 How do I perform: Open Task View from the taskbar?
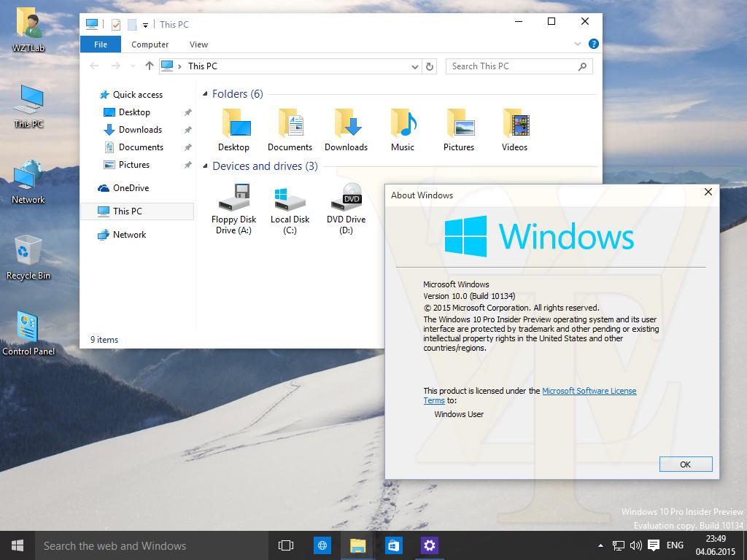coord(285,545)
